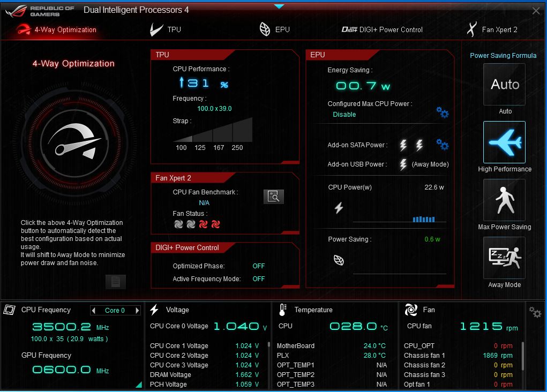Open the 4-Way Optimization tab
547x392 pixels.
pos(56,29)
